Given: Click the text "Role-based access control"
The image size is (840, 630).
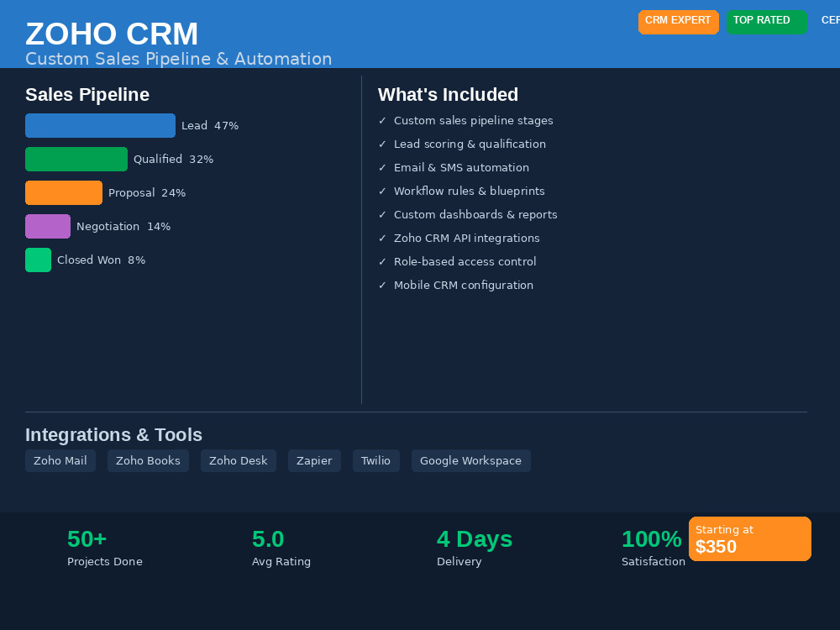Looking at the screenshot, I should [x=465, y=262].
